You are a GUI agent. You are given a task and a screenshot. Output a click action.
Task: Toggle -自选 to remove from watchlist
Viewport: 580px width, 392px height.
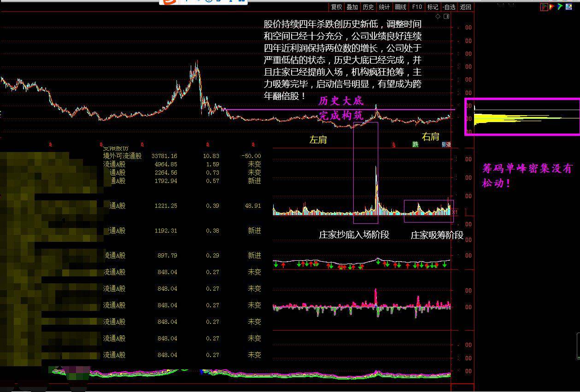point(449,7)
